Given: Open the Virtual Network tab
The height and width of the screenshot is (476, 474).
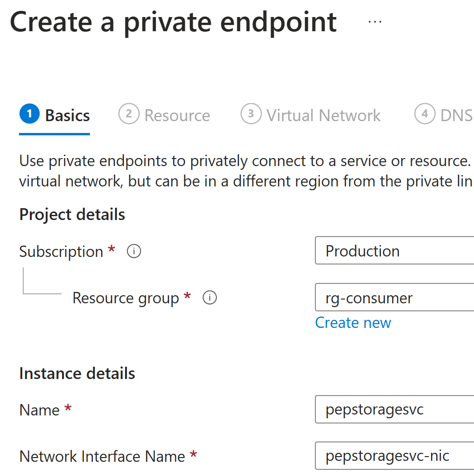Looking at the screenshot, I should (x=311, y=115).
